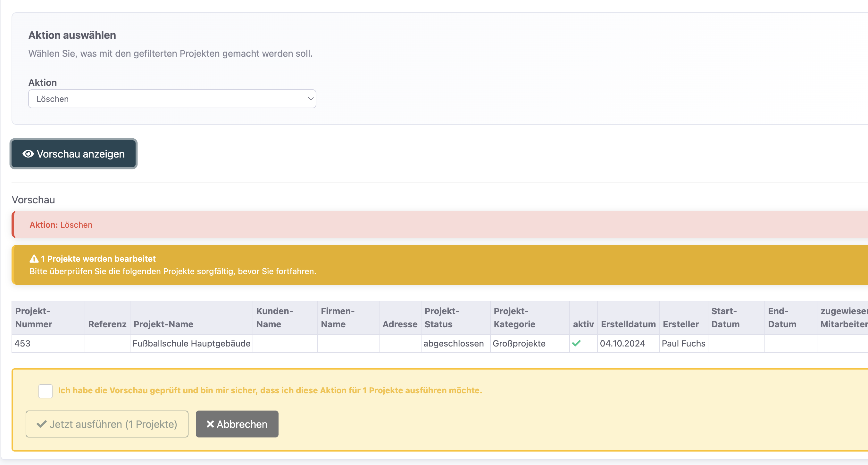Image resolution: width=868 pixels, height=465 pixels.
Task: Click the Ersteller cell Paul Fuchs
Action: (x=683, y=343)
